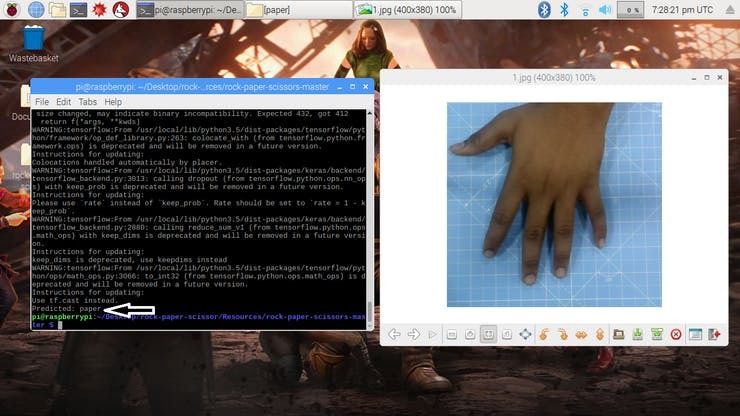Open file manager from panel

click(57, 9)
